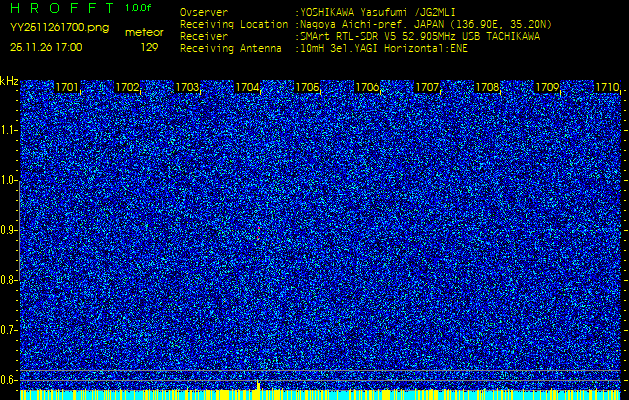629x400 pixels.
Task: Click the 1702 time marker
Action: pos(127,87)
